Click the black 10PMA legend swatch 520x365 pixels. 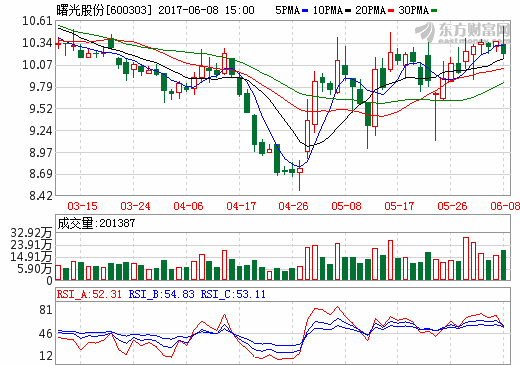348,11
